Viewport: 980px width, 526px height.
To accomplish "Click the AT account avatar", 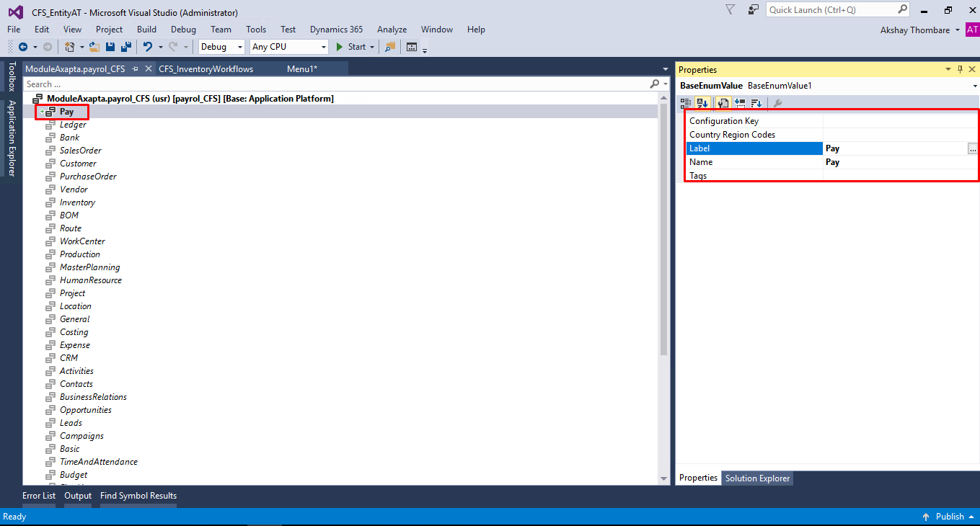I will pyautogui.click(x=972, y=30).
